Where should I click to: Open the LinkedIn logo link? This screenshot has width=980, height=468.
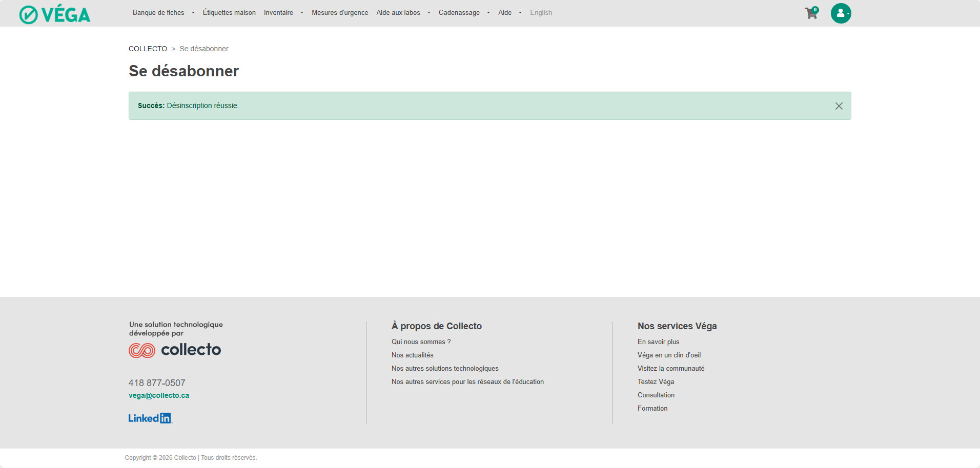click(150, 418)
